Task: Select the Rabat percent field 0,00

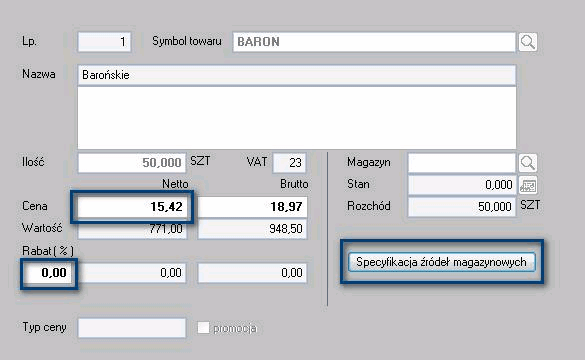Action: click(x=49, y=273)
